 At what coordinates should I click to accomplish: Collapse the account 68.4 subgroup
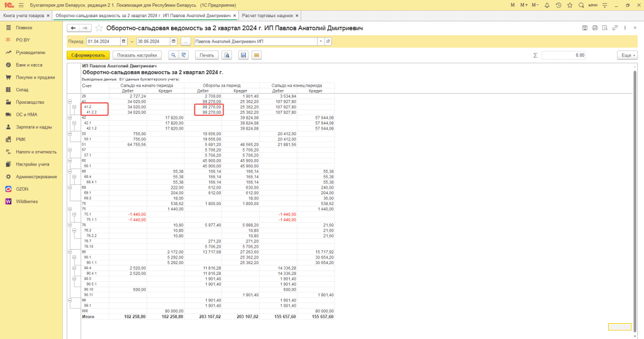coord(74,177)
